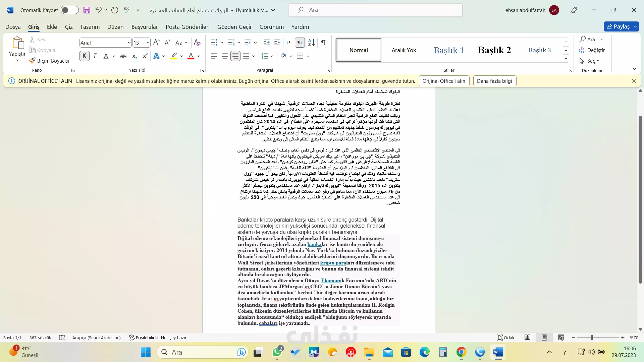Click the Undo arrow icon
The image size is (644, 362).
click(x=98, y=10)
